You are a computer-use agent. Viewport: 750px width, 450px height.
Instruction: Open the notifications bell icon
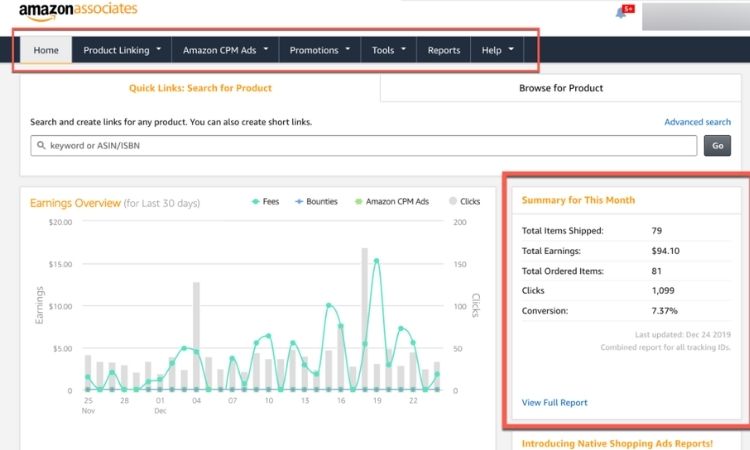click(621, 13)
